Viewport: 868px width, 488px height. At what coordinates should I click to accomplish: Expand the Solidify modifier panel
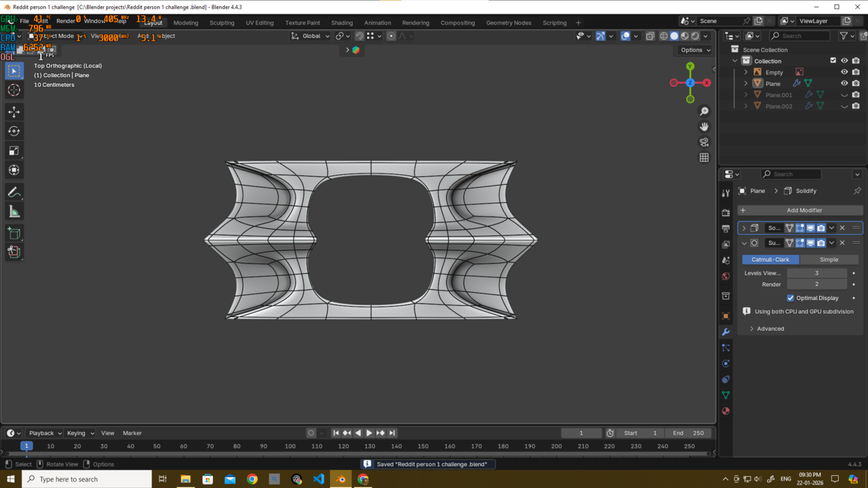point(744,228)
